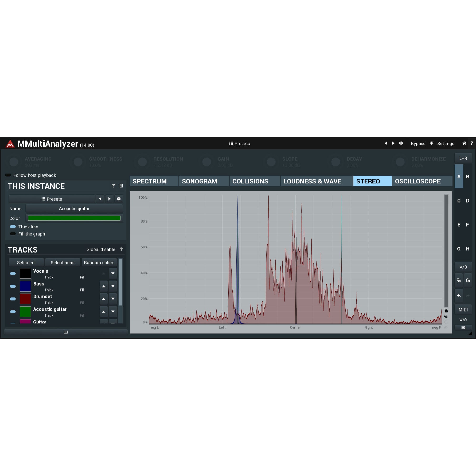Click Select none button
The image size is (476, 476).
coord(63,262)
